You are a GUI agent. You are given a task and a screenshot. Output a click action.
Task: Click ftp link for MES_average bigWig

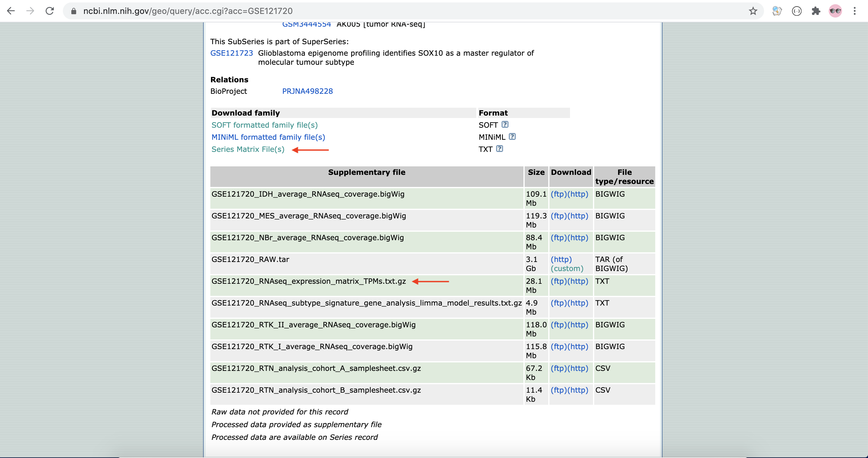(x=559, y=216)
